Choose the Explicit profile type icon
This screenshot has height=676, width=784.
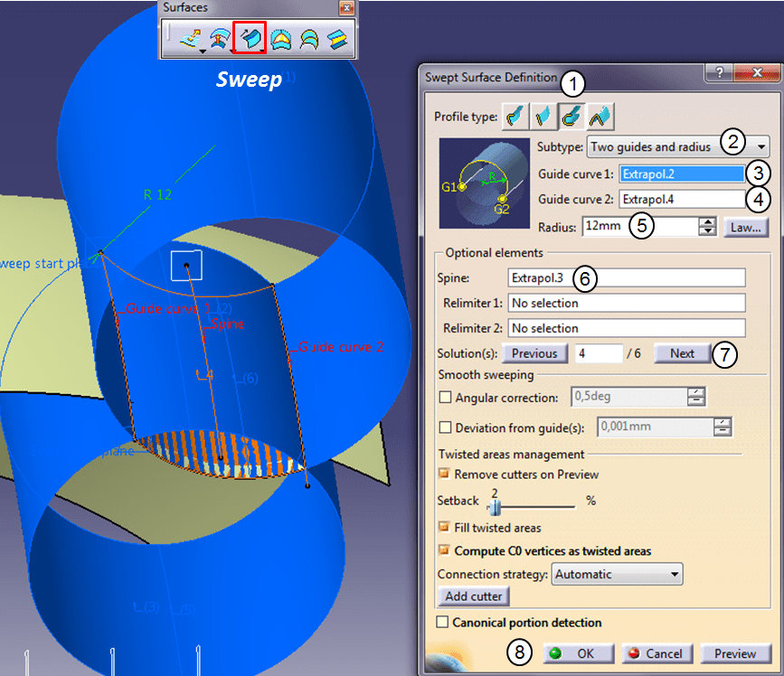point(515,117)
